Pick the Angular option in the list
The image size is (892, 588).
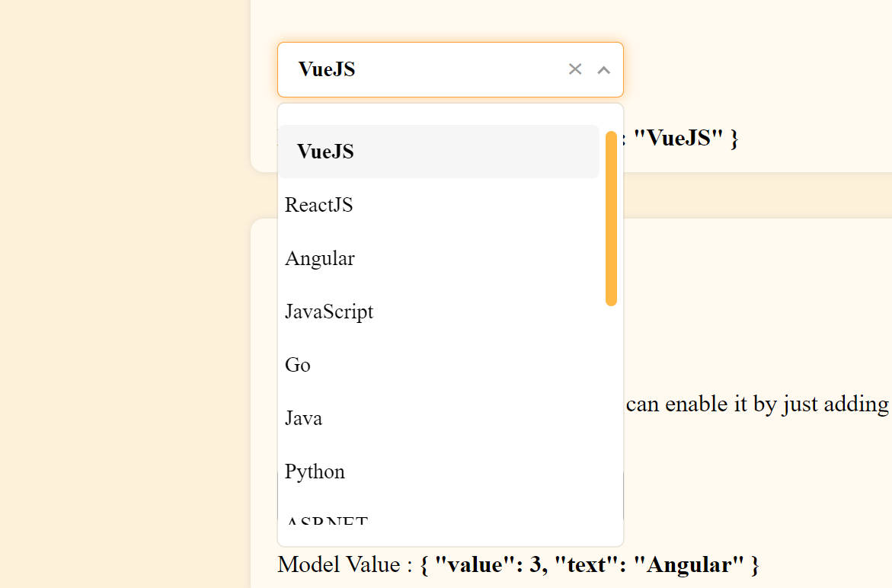tap(320, 258)
